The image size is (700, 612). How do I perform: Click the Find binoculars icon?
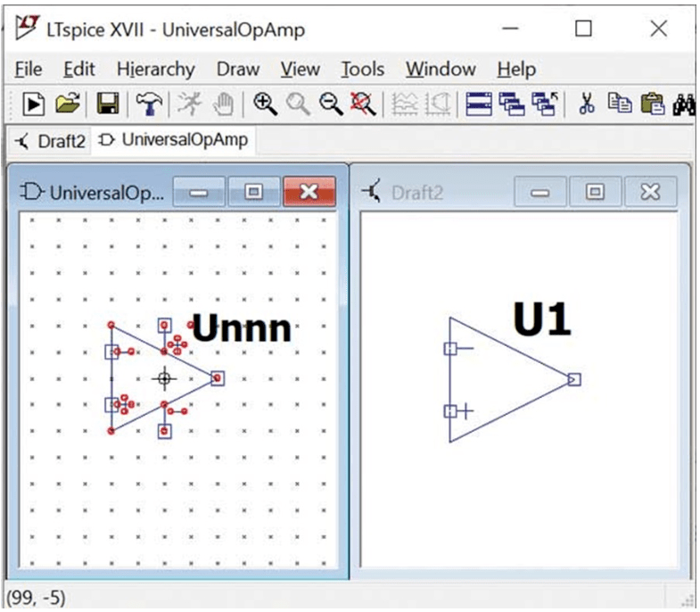(684, 105)
